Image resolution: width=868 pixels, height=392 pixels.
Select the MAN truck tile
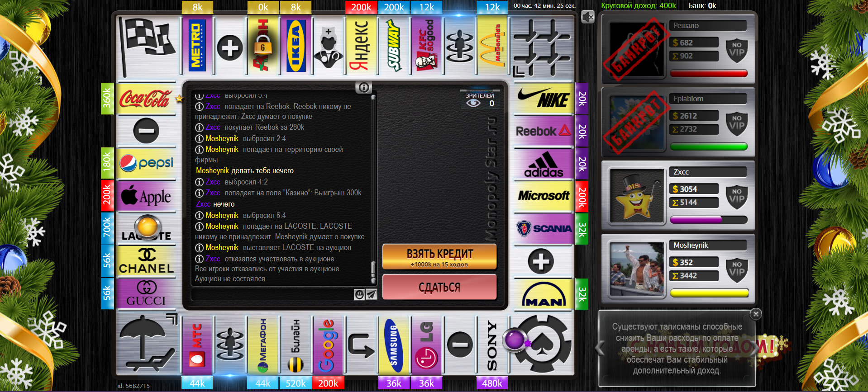[544, 294]
